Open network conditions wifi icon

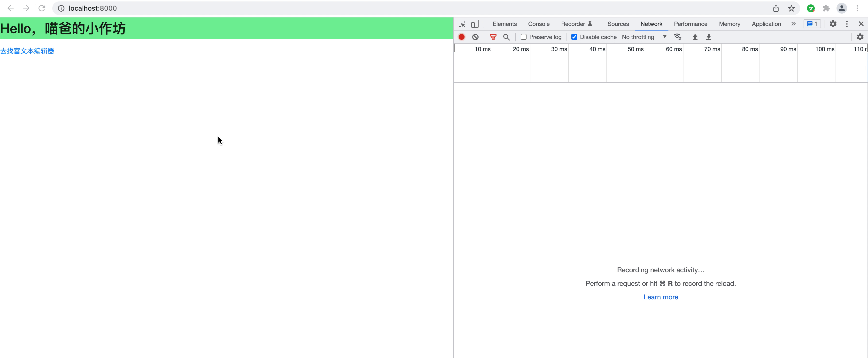pyautogui.click(x=677, y=37)
